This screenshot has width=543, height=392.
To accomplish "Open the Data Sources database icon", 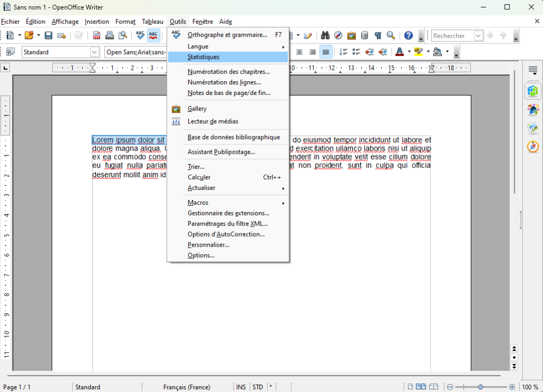I will pos(364,36).
